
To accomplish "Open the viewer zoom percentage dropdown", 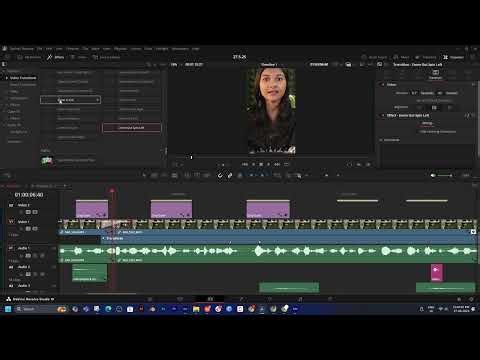I will [x=175, y=64].
